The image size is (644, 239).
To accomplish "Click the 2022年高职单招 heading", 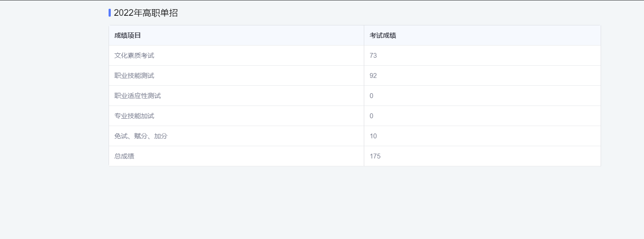I will click(x=146, y=13).
